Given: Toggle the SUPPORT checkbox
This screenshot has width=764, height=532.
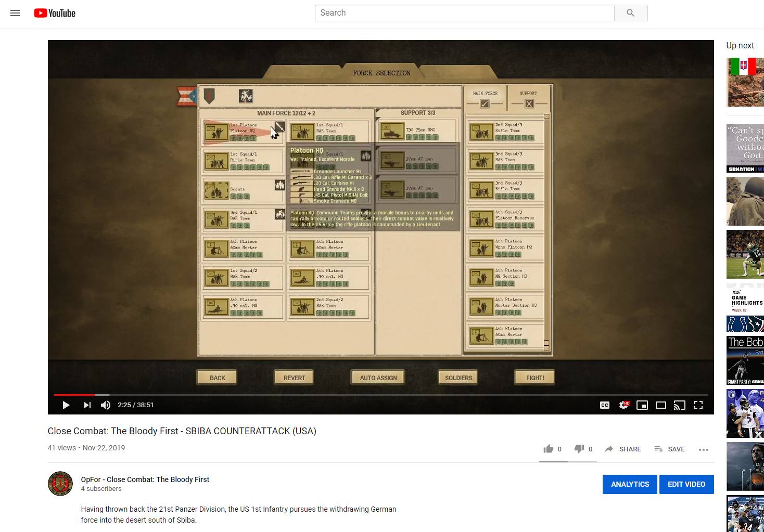Looking at the screenshot, I should pos(529,103).
